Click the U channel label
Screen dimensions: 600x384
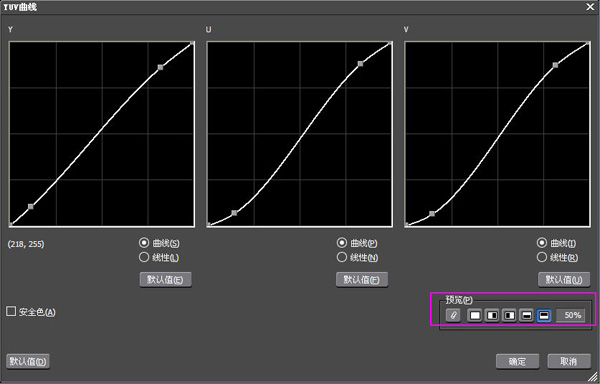(x=209, y=29)
